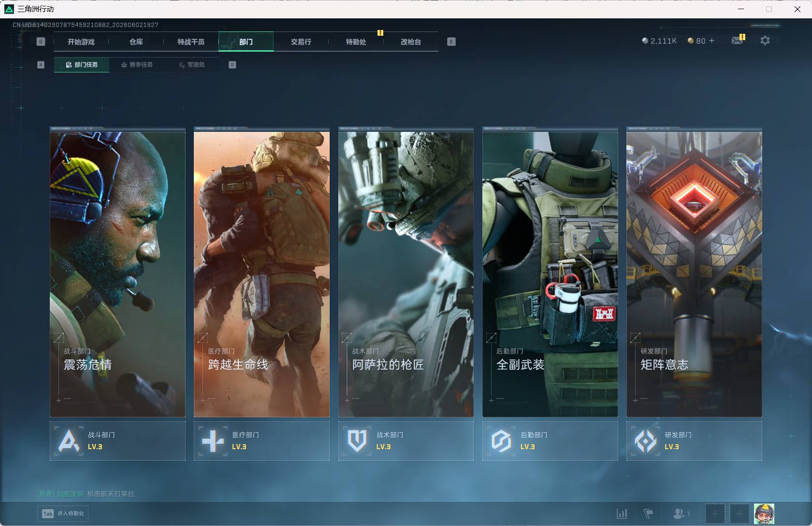
Task: Click the second empty teammate slot
Action: pos(739,513)
